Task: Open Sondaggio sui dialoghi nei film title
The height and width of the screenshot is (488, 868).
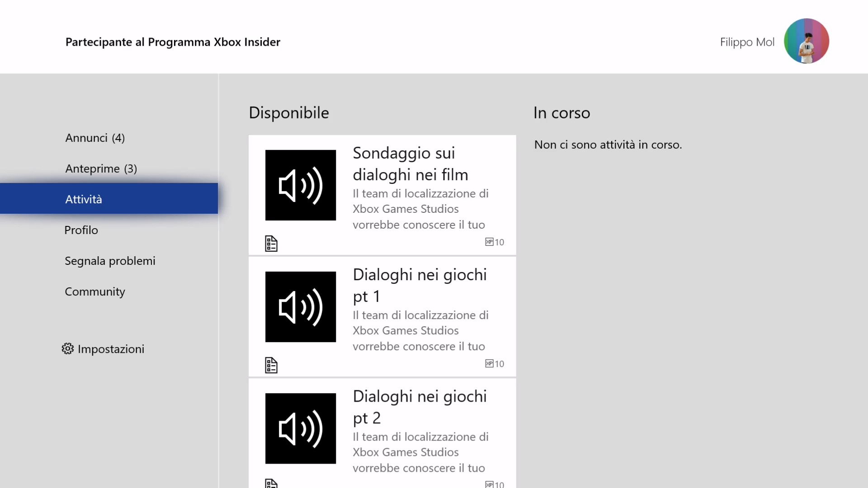Action: click(410, 164)
